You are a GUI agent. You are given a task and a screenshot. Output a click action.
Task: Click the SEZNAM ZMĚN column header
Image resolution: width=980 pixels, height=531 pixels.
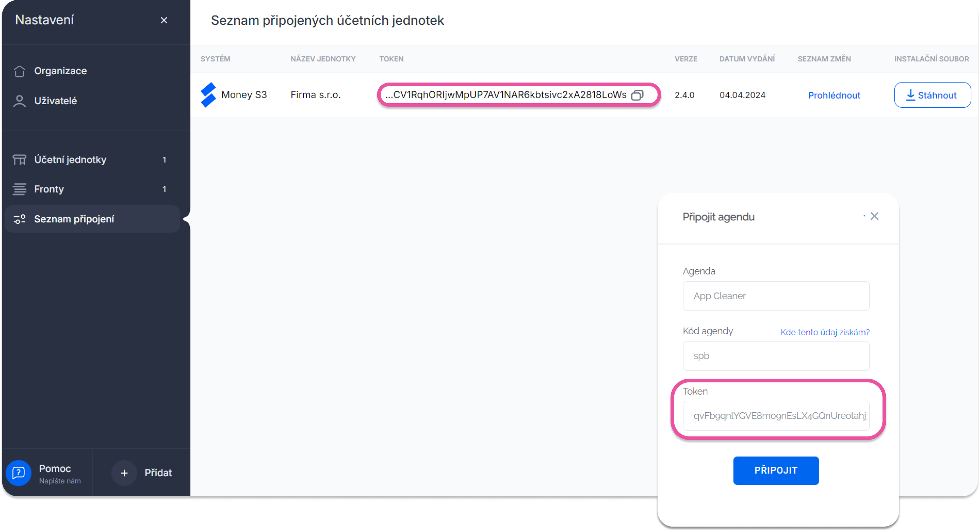824,59
